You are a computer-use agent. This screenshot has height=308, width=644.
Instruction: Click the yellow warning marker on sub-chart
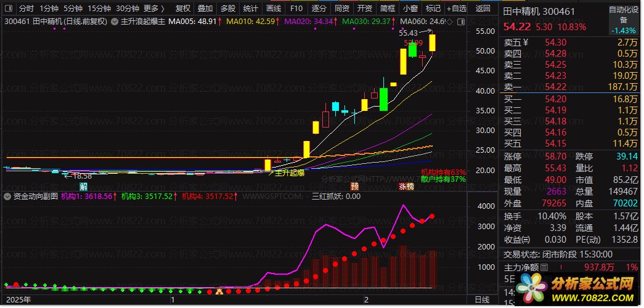[x=218, y=291]
